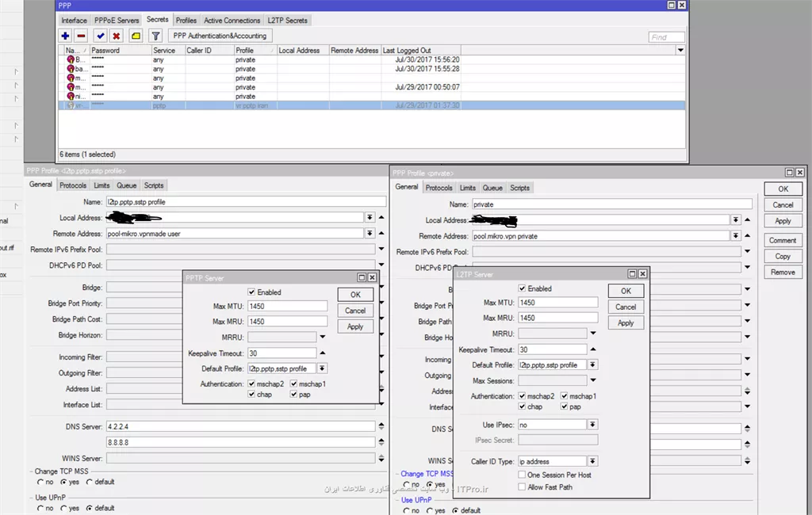Open the Use IPsec dropdown

coord(592,425)
